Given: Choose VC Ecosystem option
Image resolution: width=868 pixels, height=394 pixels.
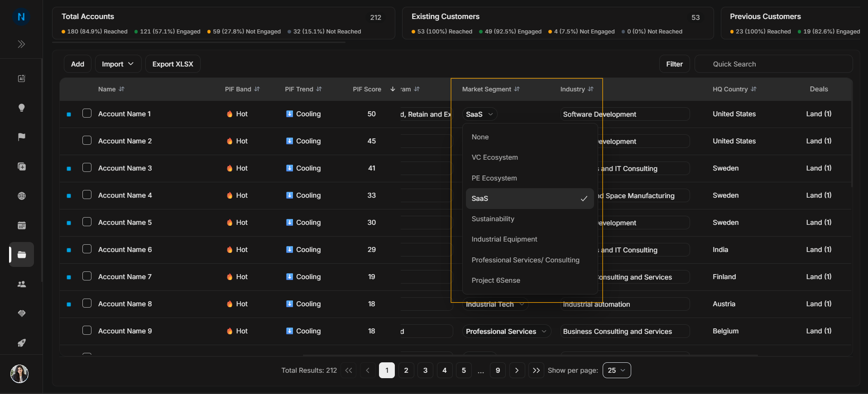Looking at the screenshot, I should tap(529, 157).
